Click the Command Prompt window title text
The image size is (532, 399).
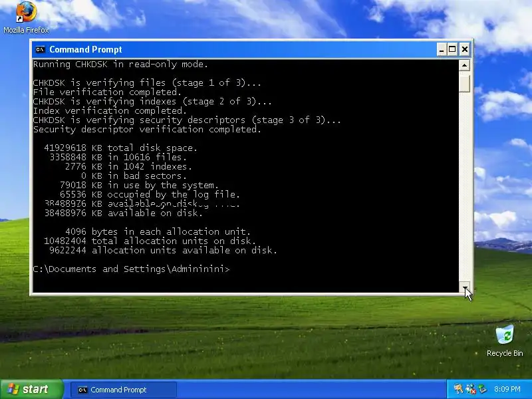coord(86,49)
